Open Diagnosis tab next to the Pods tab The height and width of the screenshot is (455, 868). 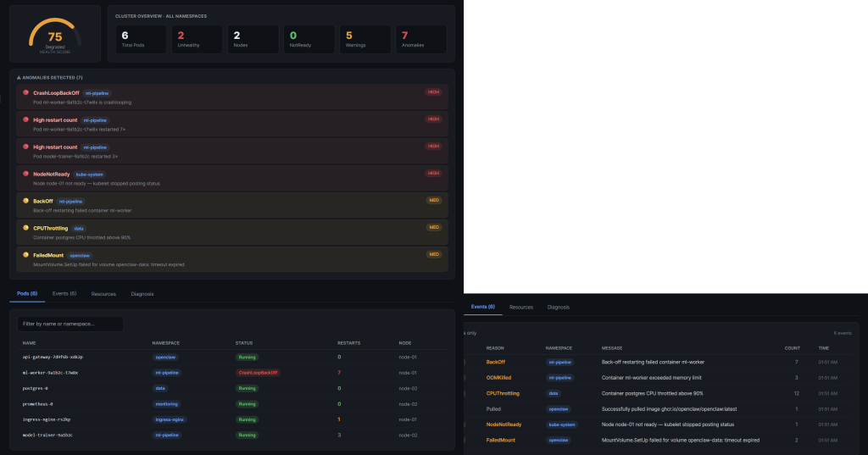pyautogui.click(x=142, y=293)
